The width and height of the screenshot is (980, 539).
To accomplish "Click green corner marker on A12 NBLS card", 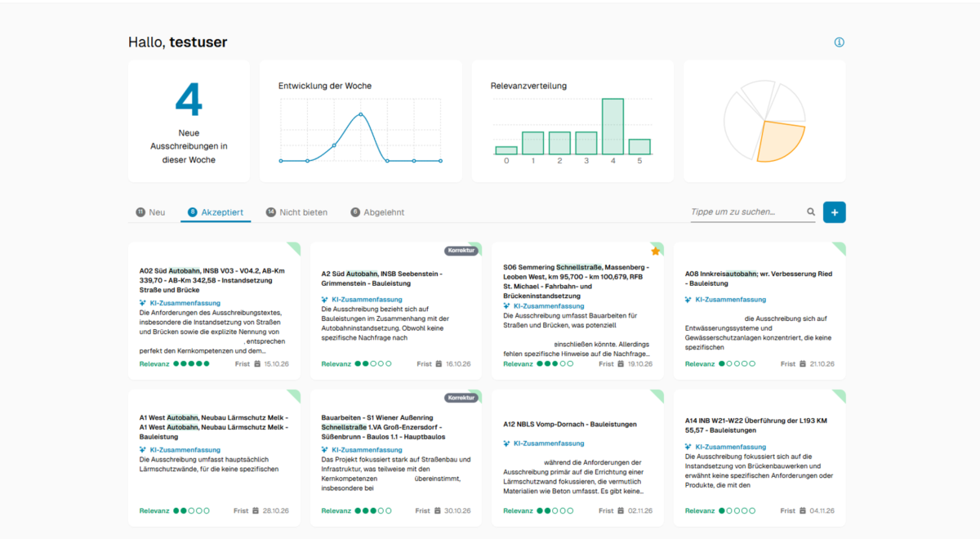I will (659, 394).
